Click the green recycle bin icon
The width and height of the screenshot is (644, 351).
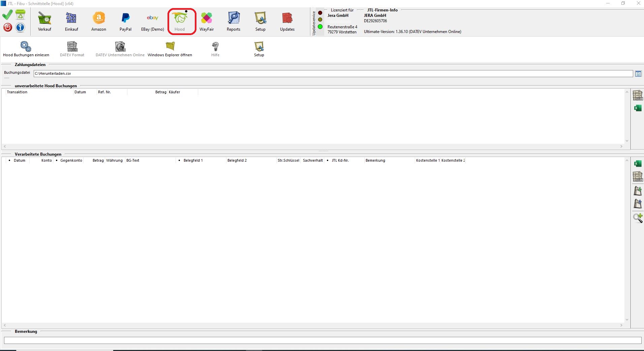pos(21,15)
